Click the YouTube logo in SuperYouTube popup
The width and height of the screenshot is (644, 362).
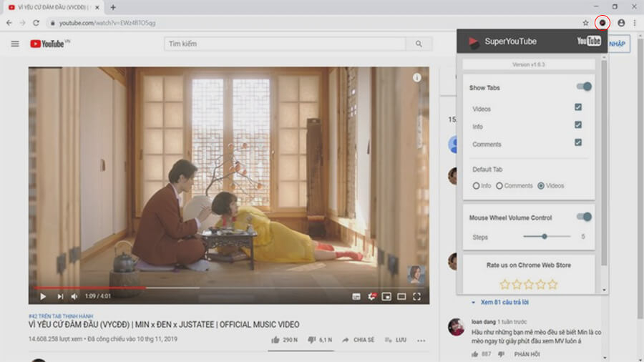coord(589,41)
